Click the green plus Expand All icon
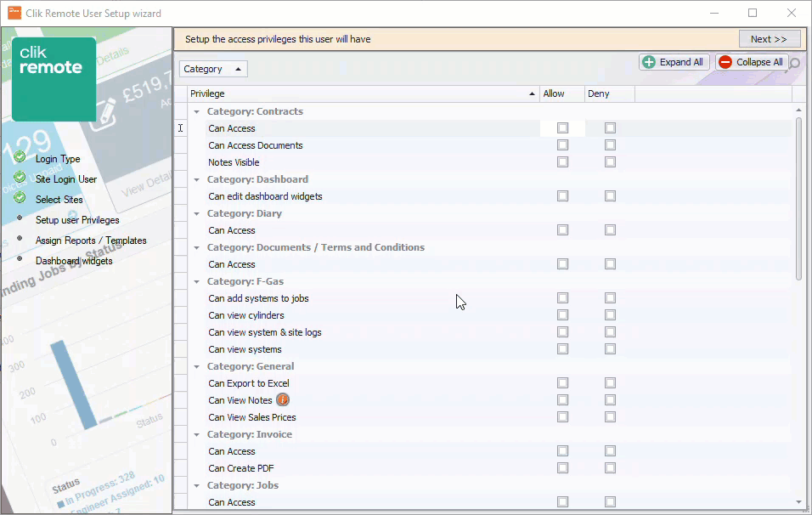Image resolution: width=812 pixels, height=515 pixels. (x=648, y=62)
